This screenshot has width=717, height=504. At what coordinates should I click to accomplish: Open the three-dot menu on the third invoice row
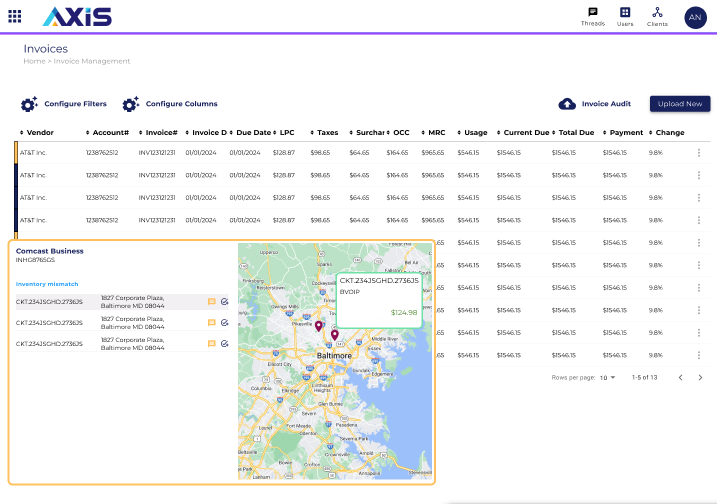click(x=699, y=198)
